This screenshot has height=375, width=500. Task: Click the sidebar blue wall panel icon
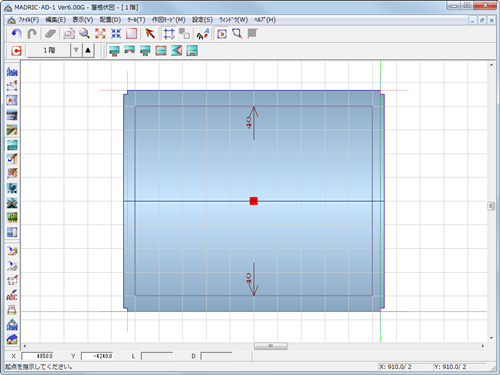pos(12,232)
